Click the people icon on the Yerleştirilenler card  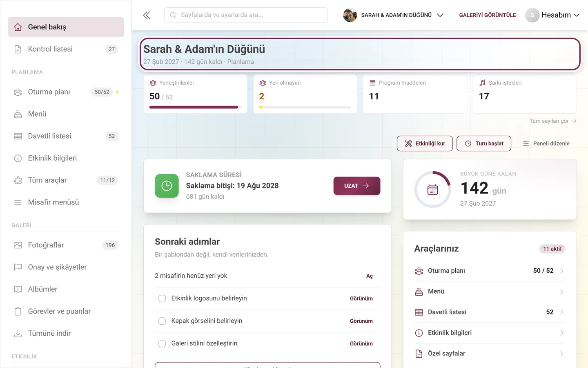click(x=153, y=83)
